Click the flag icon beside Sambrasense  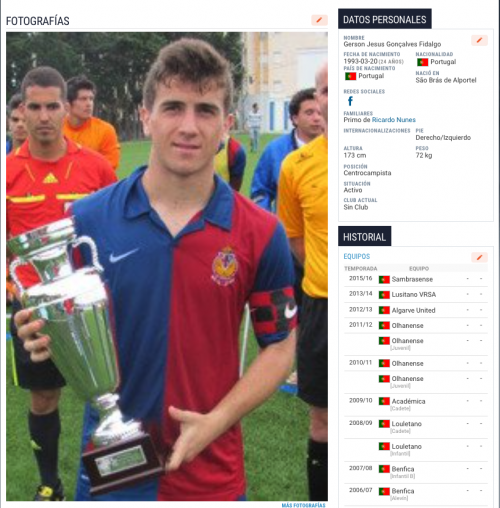(x=384, y=279)
